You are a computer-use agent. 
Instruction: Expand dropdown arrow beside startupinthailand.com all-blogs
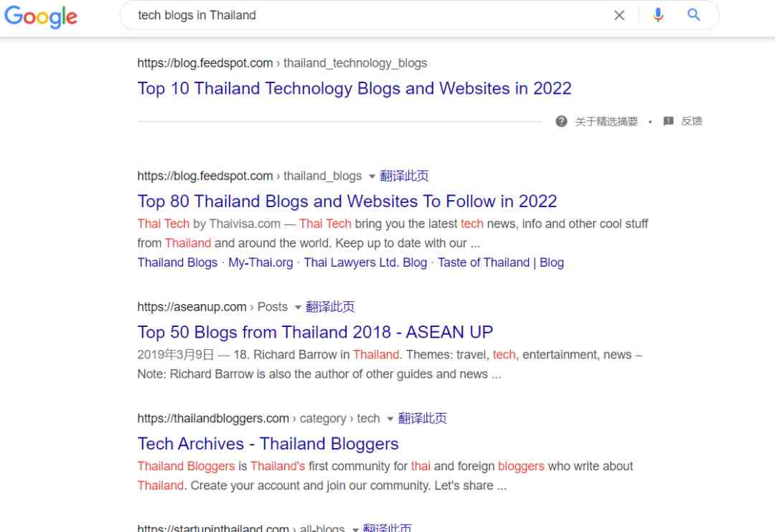[x=355, y=528]
